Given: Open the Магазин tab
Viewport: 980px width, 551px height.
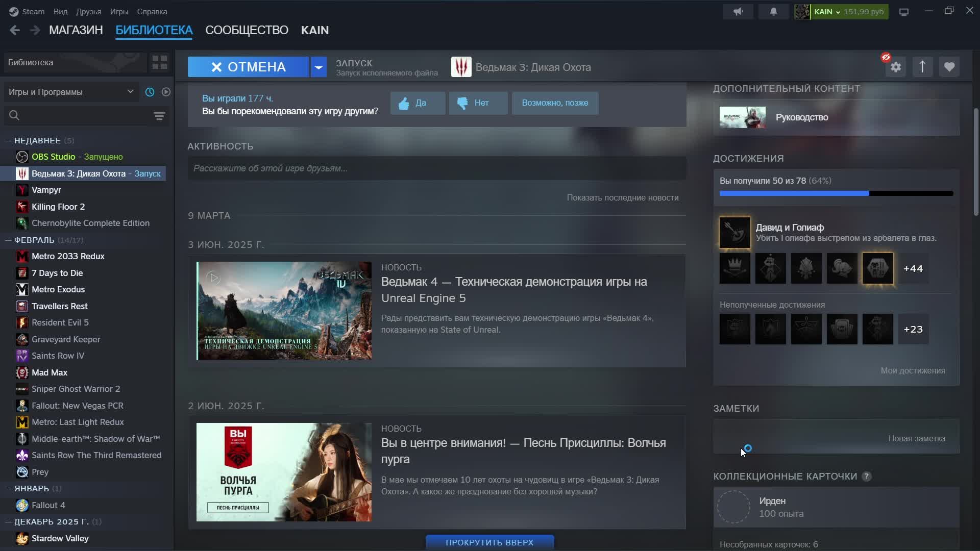Looking at the screenshot, I should (x=76, y=30).
